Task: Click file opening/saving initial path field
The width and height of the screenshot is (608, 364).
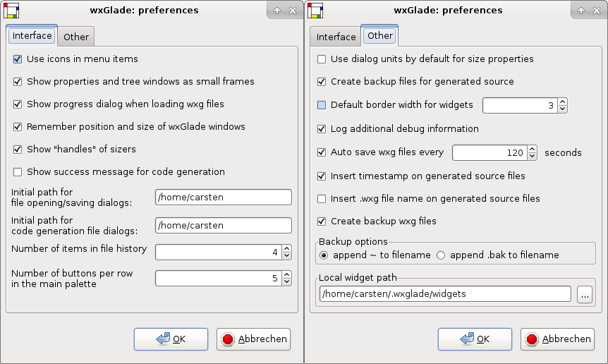Action: (x=224, y=198)
